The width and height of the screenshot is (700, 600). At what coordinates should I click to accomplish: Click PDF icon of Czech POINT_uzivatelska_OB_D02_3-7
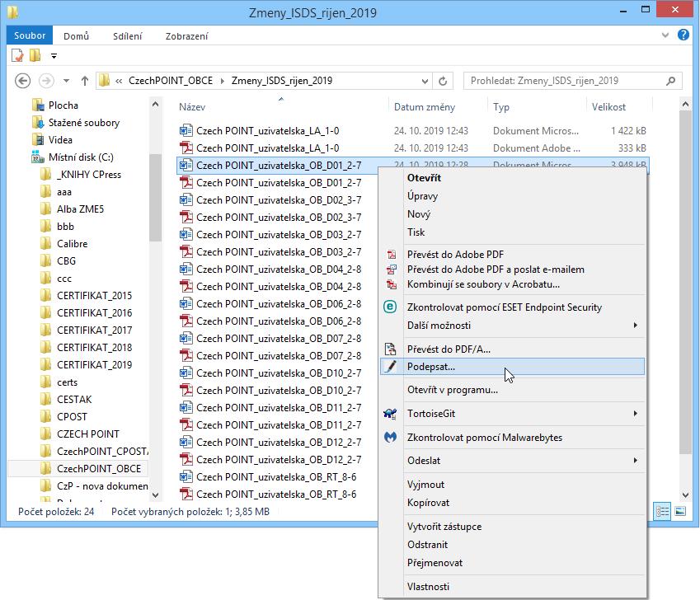point(186,218)
